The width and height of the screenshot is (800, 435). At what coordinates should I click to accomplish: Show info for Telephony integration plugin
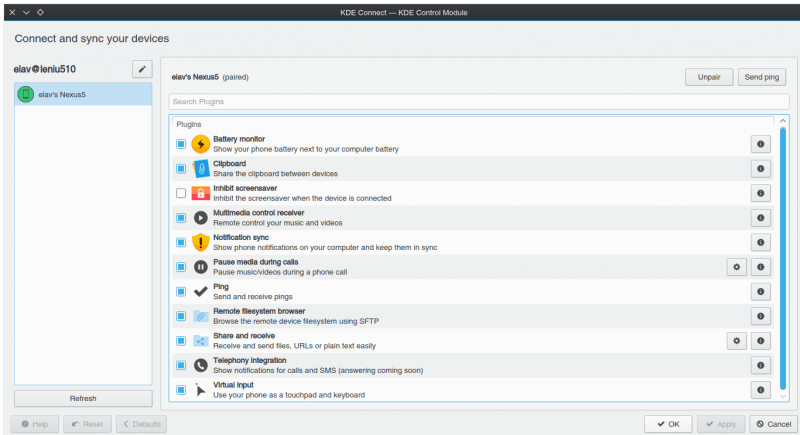click(761, 365)
